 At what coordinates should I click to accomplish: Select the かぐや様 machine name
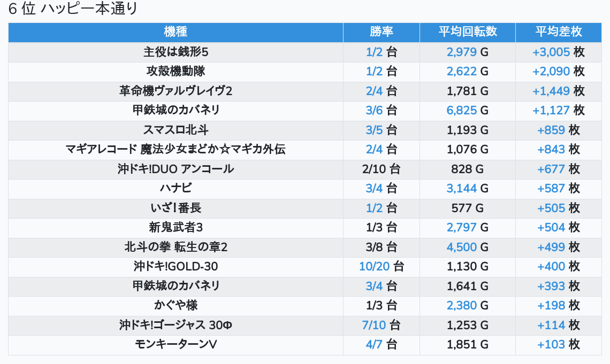click(176, 306)
